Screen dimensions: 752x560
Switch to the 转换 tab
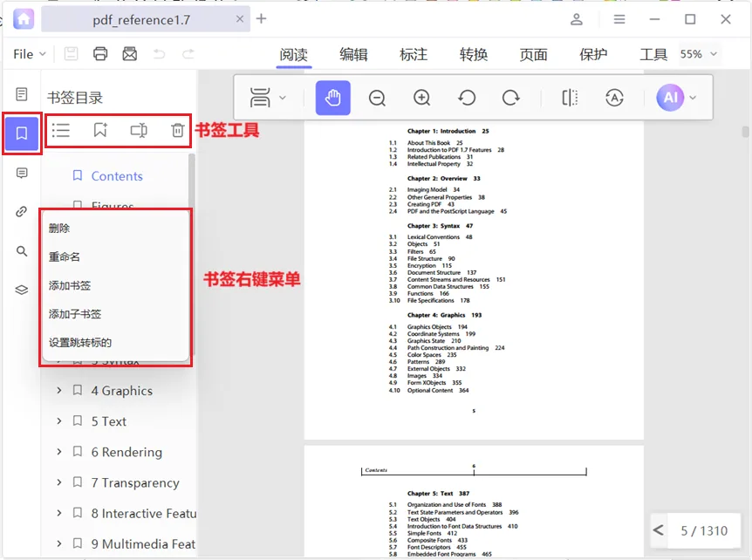click(x=474, y=55)
